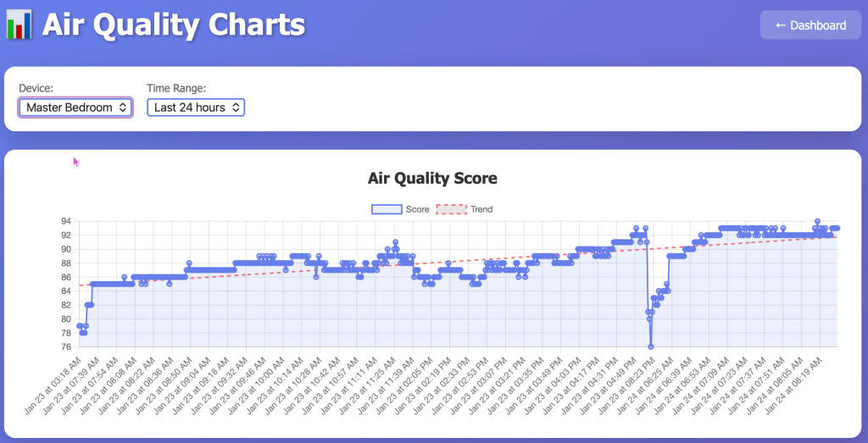Click the bar chart logo icon

[x=19, y=25]
